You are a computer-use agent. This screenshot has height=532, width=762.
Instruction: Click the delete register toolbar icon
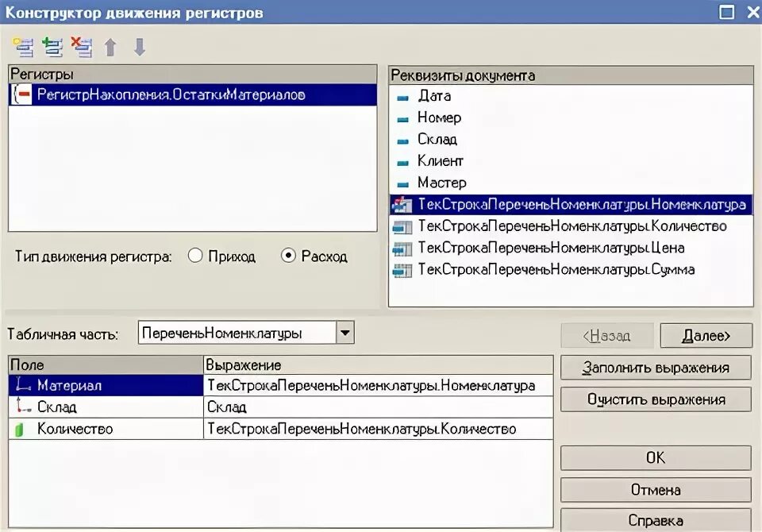click(x=81, y=47)
